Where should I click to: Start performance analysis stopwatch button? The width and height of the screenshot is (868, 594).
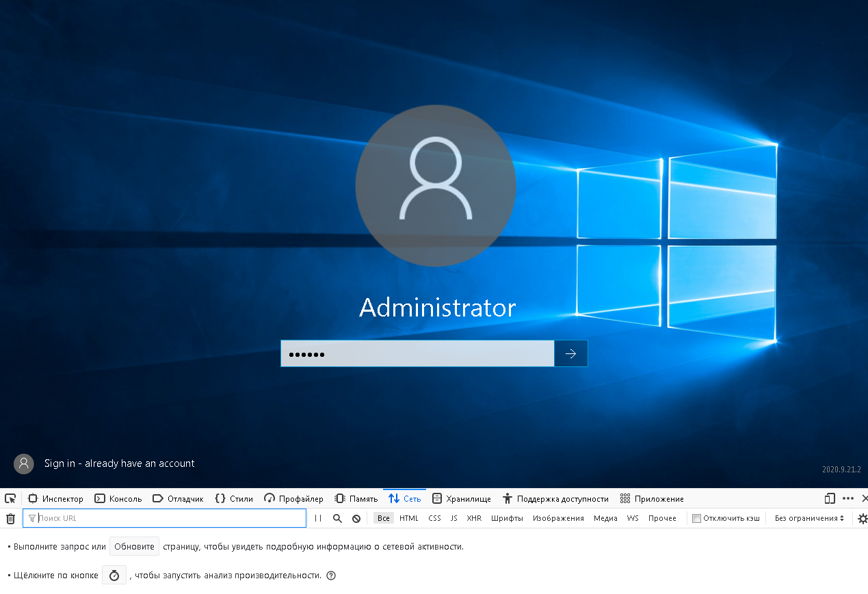(x=114, y=576)
